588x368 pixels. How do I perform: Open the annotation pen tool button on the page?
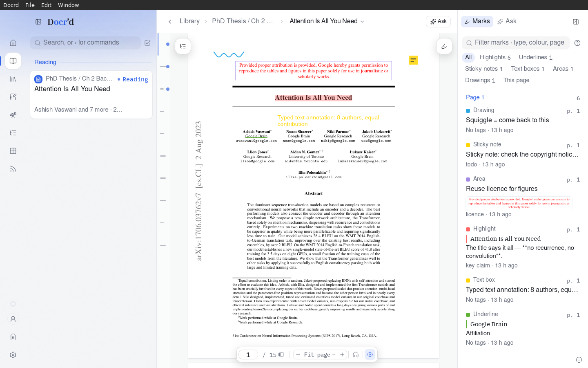444,46
